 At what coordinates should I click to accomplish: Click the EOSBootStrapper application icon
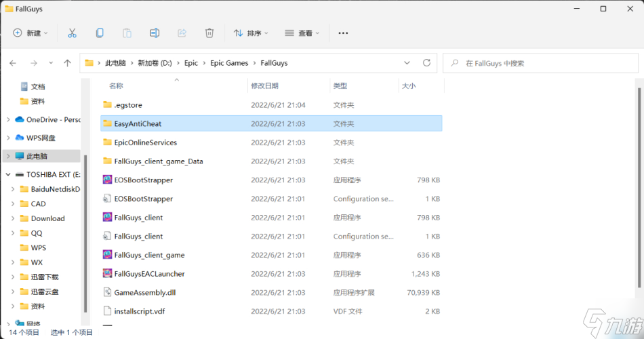[x=107, y=180]
